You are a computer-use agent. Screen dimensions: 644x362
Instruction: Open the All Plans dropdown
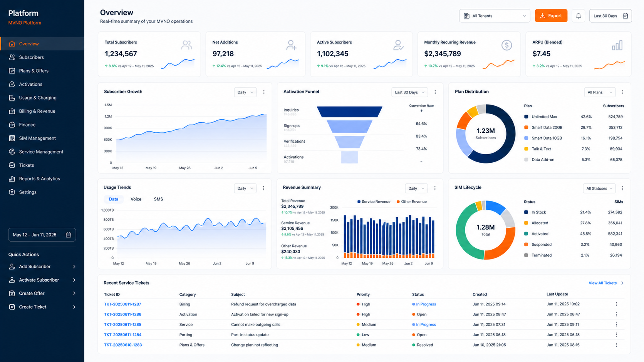click(x=600, y=92)
